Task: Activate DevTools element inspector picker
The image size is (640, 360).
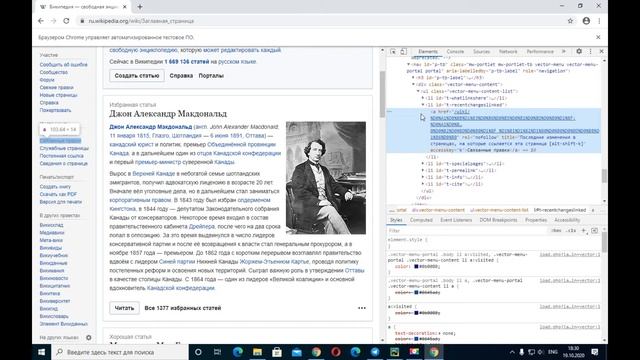Action: [x=393, y=51]
